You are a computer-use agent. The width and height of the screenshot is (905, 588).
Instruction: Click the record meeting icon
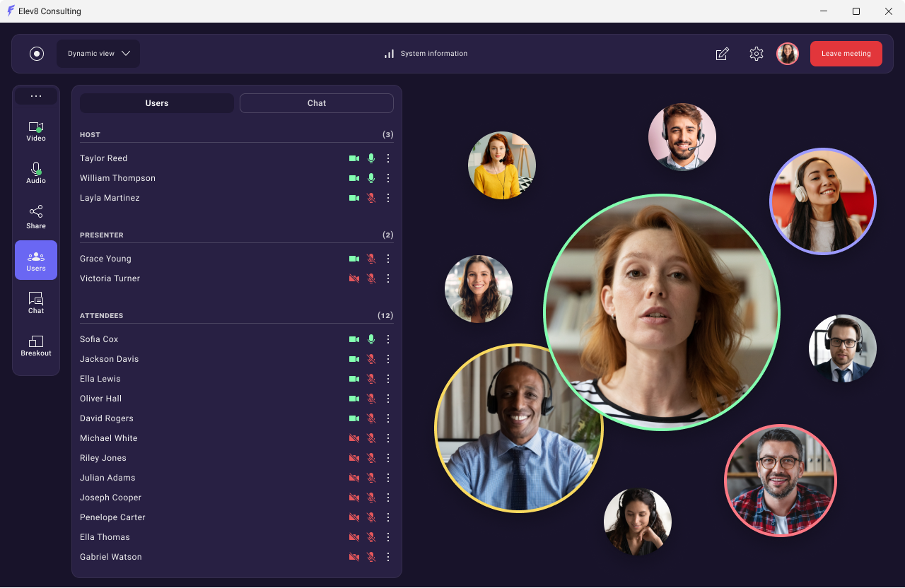coord(37,54)
